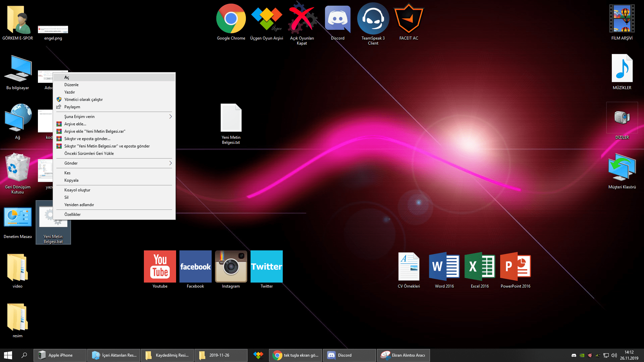Choose Sıkıştır ve eposta gönder...

[x=114, y=139]
